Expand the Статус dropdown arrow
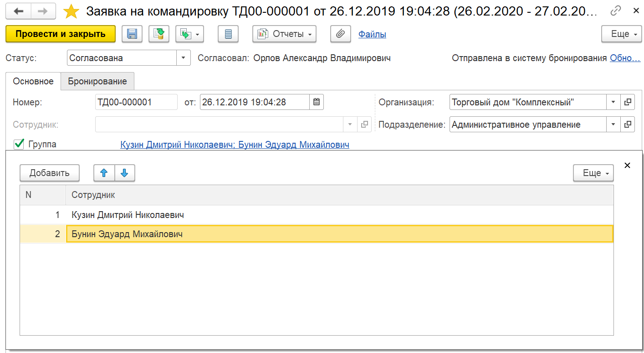 pyautogui.click(x=183, y=58)
